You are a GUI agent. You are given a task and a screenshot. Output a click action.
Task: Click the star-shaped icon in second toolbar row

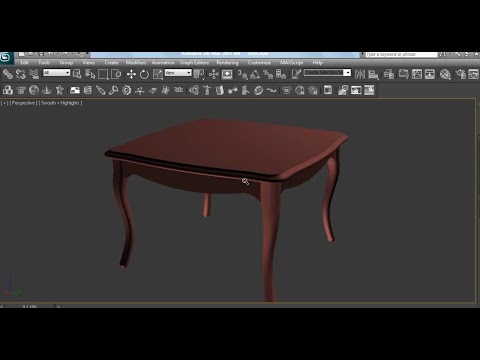coord(60,90)
